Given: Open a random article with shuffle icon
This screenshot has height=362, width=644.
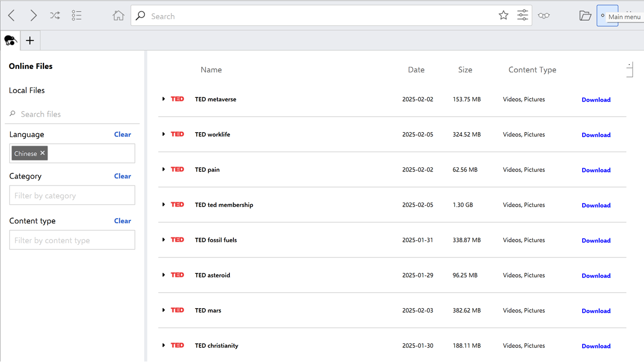Looking at the screenshot, I should tap(55, 16).
